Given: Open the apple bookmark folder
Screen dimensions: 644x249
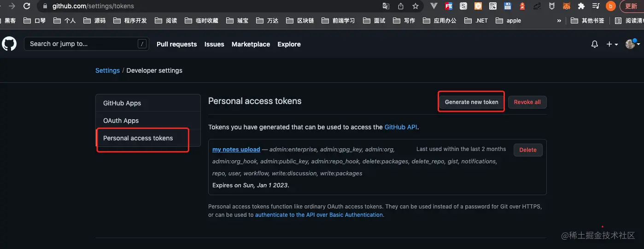Looking at the screenshot, I should click(x=508, y=21).
